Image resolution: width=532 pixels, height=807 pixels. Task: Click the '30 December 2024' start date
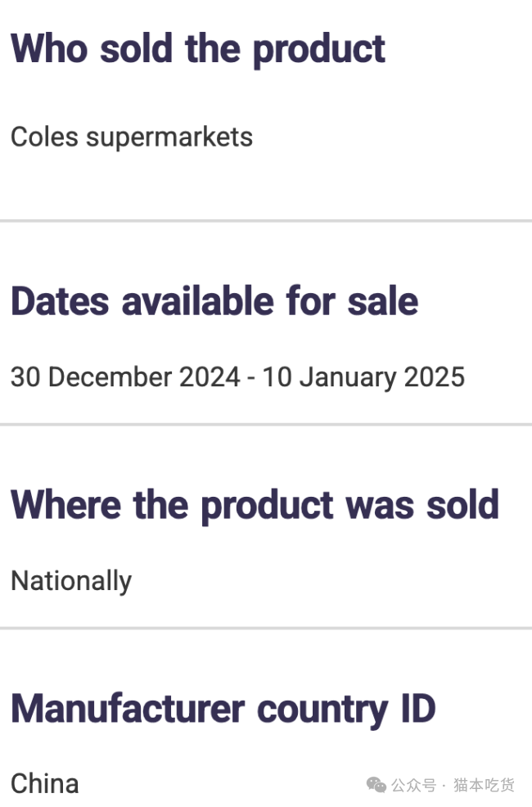[125, 376]
